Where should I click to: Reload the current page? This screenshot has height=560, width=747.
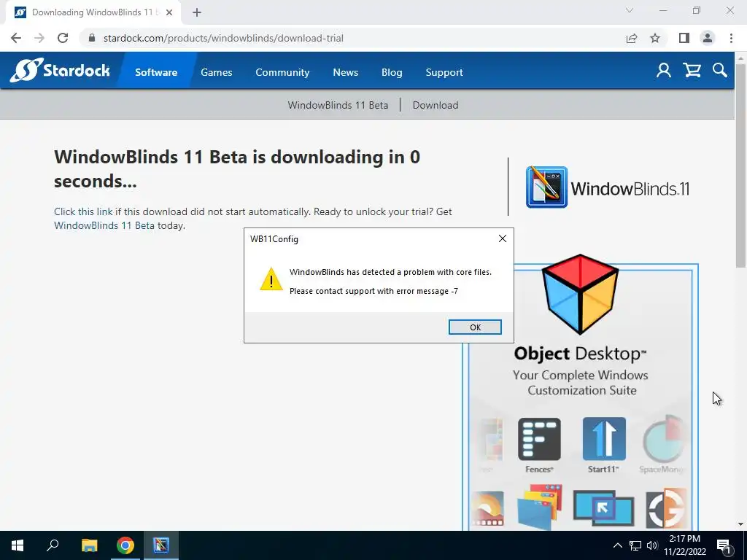coord(63,38)
